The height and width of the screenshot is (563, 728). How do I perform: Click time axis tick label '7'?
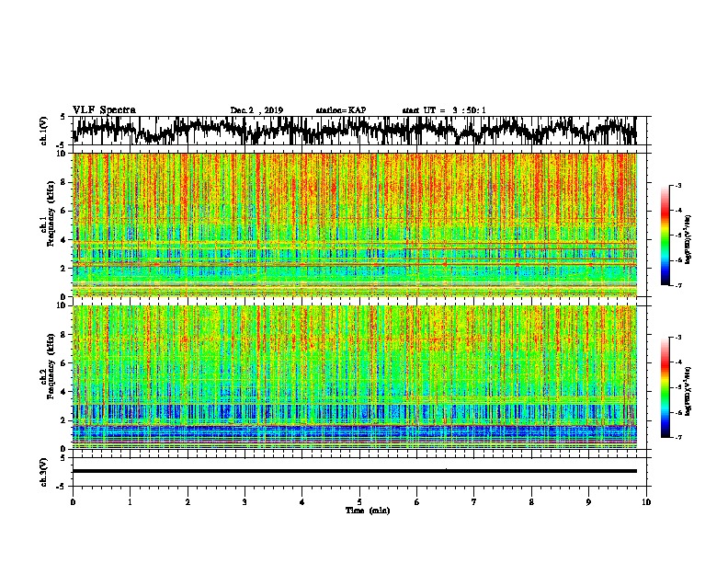474,502
